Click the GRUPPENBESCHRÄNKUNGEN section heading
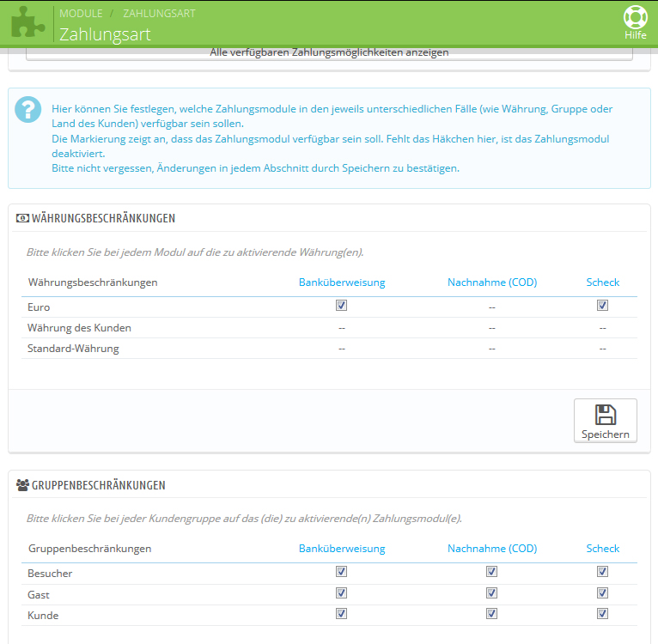The image size is (658, 644). tap(99, 485)
